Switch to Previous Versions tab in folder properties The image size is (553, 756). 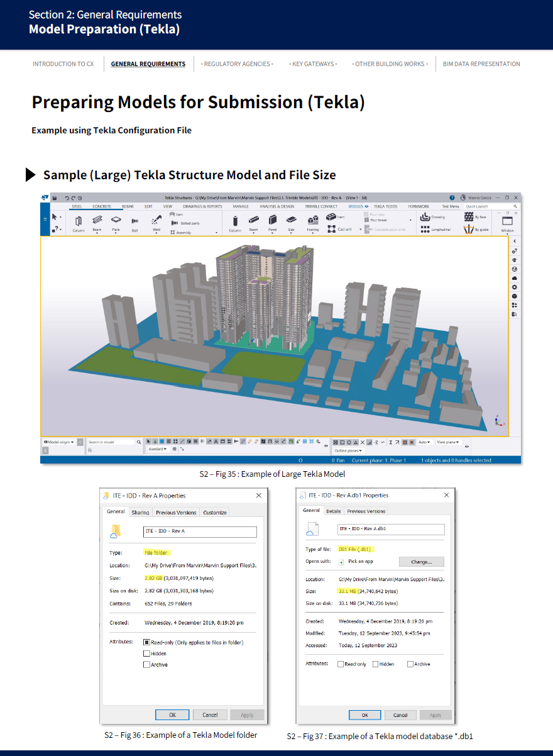(x=176, y=513)
